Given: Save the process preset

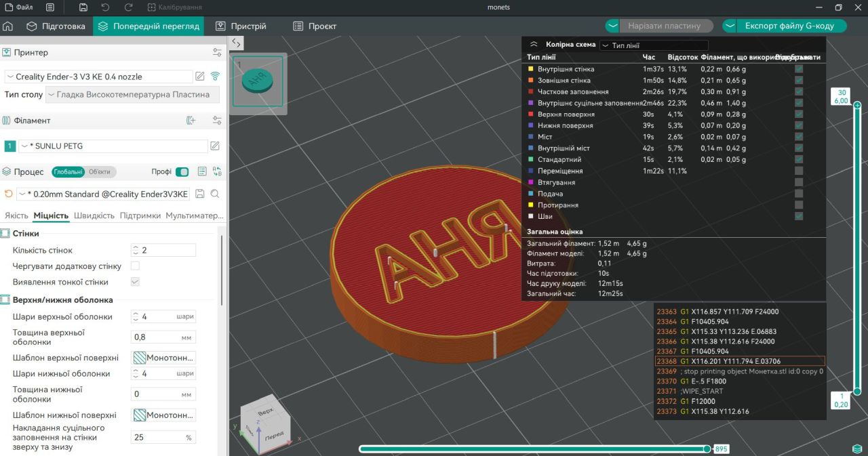Looking at the screenshot, I should tap(200, 194).
